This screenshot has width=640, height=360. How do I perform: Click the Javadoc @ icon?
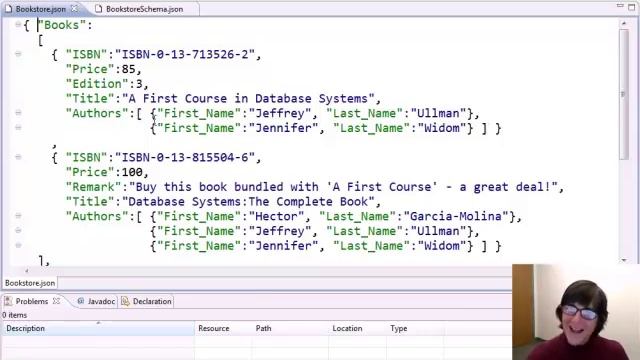[80, 301]
